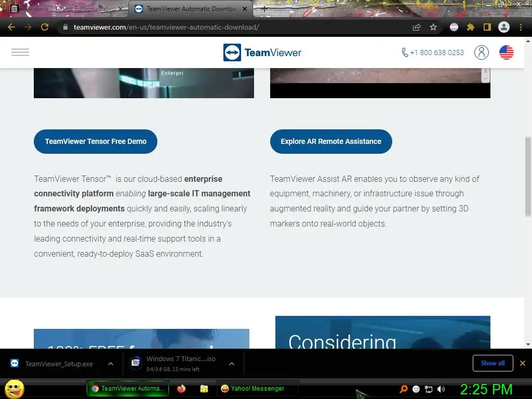
Task: Toggle the browser side panel icon
Action: 487,27
